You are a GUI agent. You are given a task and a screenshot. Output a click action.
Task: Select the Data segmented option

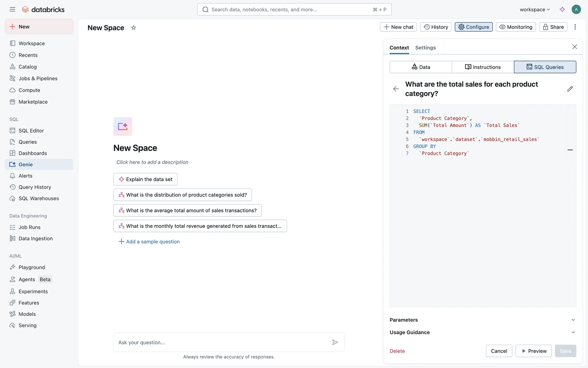click(421, 67)
